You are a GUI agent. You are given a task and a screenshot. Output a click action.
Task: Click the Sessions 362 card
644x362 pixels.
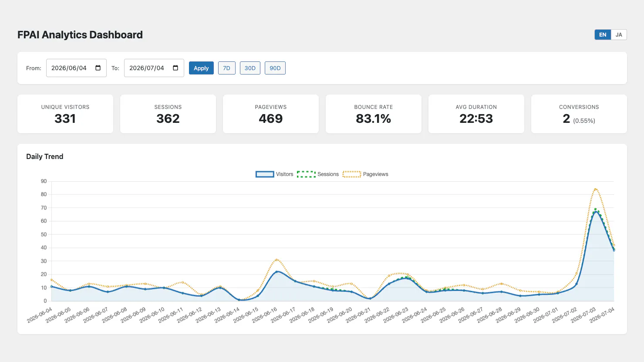tap(168, 114)
